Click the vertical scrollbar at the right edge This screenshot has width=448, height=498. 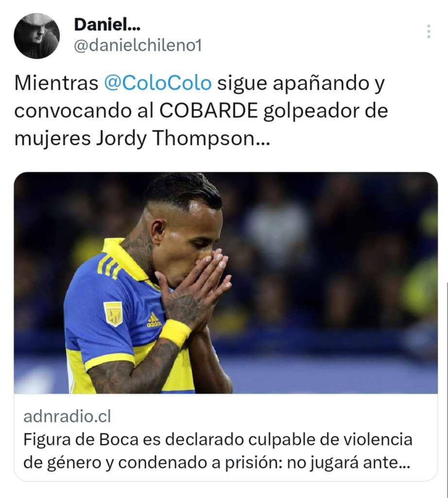(446, 390)
